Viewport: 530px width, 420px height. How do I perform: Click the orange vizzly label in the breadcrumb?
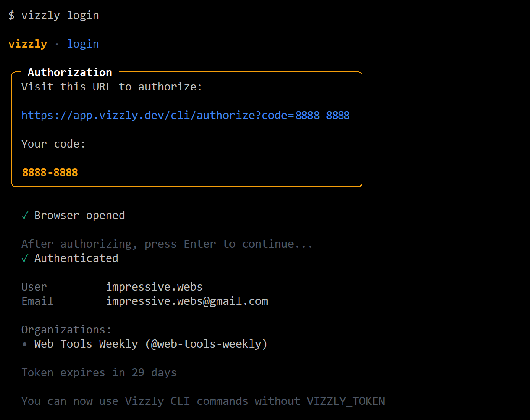pyautogui.click(x=28, y=44)
